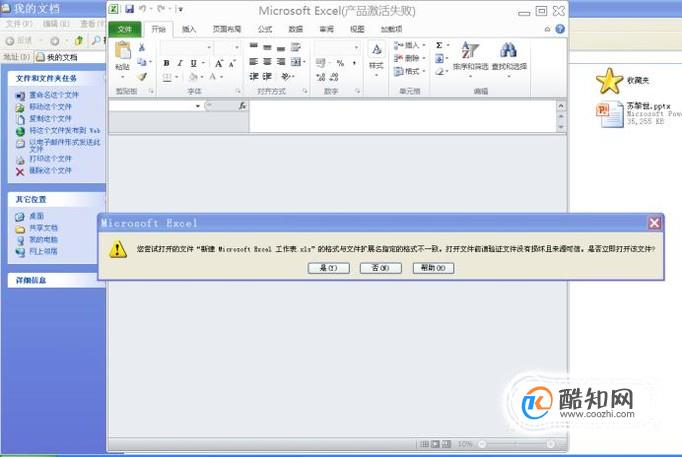Click 删除这个文件 in My Documents task pane
Image resolution: width=682 pixels, height=457 pixels.
coord(50,170)
